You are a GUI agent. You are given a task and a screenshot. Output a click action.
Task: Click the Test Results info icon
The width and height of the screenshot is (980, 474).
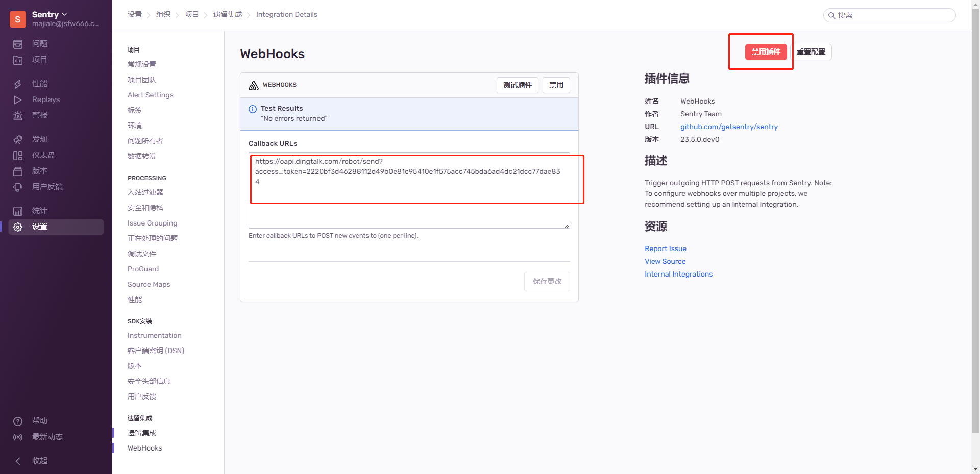point(253,109)
